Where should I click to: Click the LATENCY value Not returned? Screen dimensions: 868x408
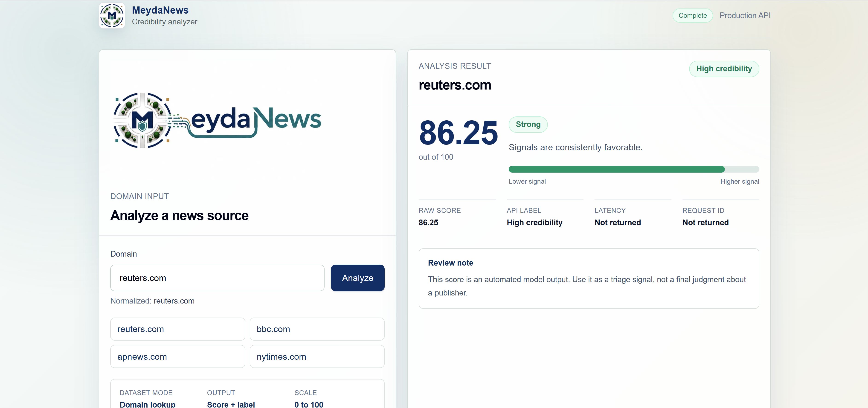[617, 222]
